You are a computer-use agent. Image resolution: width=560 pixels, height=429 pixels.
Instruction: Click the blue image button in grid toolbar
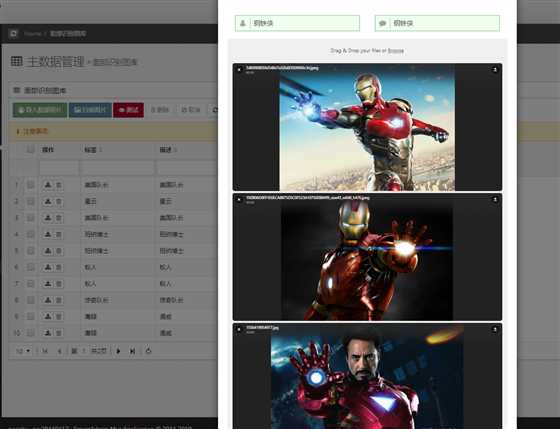[90, 110]
